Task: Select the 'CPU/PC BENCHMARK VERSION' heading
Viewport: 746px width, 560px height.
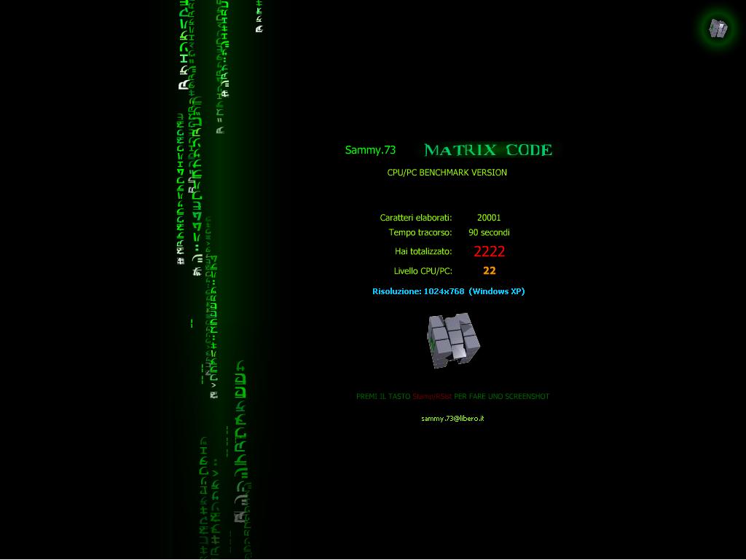Action: pyautogui.click(x=447, y=173)
